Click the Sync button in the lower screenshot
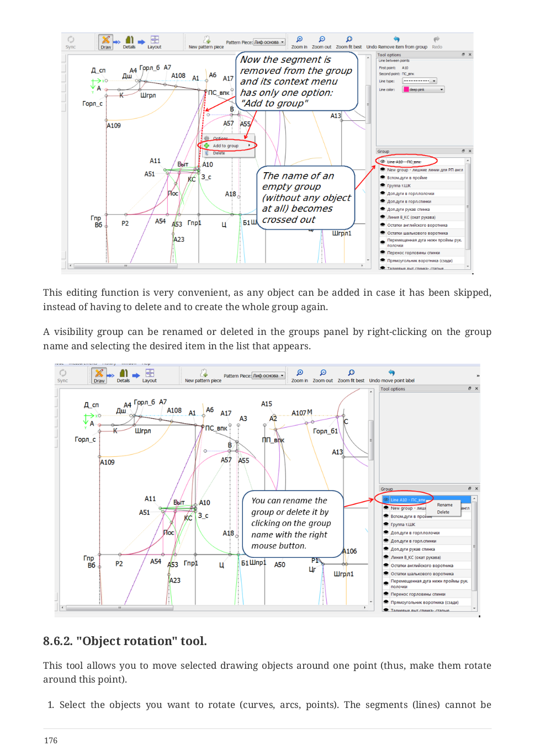The image size is (535, 756). [x=63, y=376]
